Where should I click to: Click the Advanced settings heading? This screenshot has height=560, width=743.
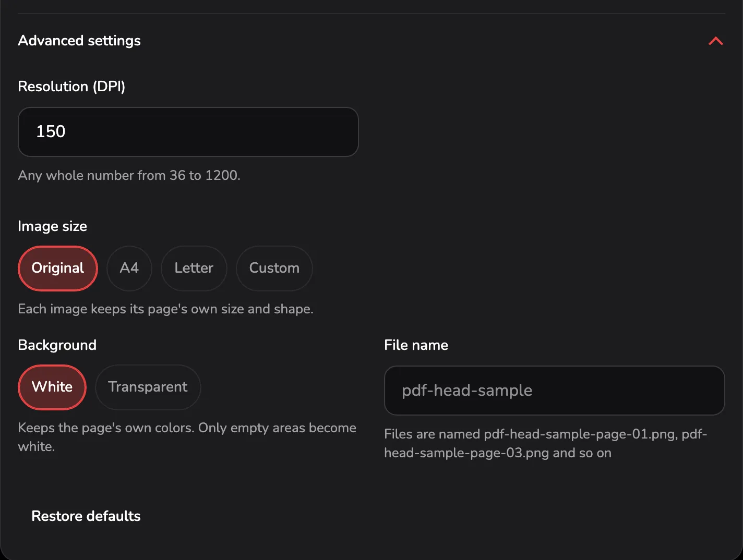[x=79, y=41]
